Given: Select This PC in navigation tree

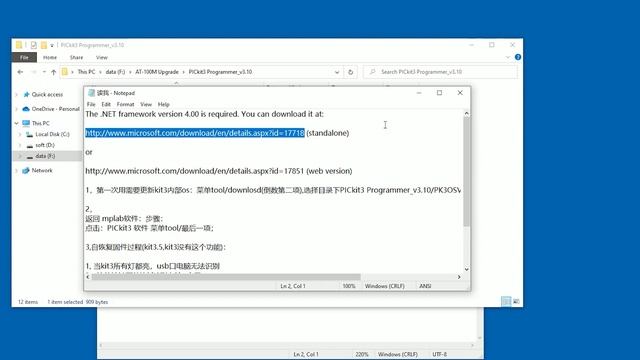Looking at the screenshot, I should pyautogui.click(x=40, y=123).
